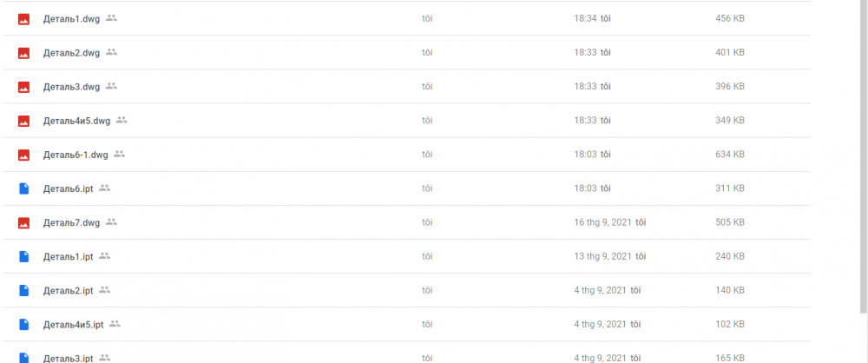Click the 634 KB size value
868x363 pixels.
point(729,155)
